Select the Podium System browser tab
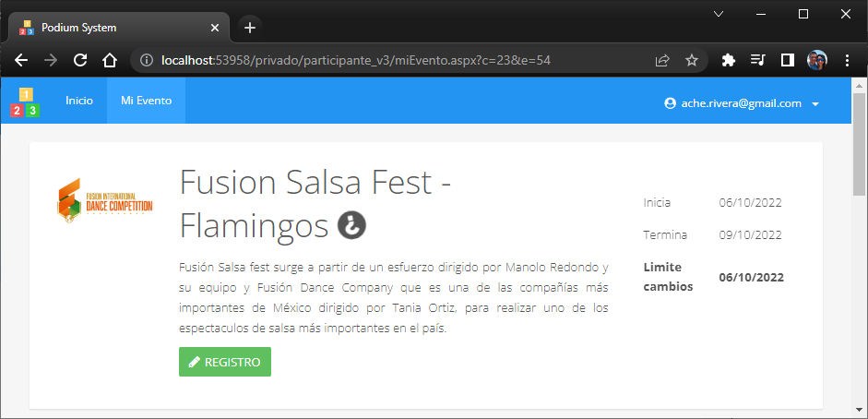Screen dimensions: 868x419 tap(119, 28)
